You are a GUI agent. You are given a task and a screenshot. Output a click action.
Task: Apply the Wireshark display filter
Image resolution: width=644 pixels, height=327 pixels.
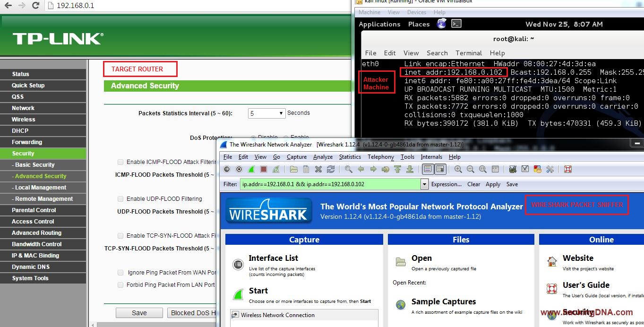pos(493,184)
